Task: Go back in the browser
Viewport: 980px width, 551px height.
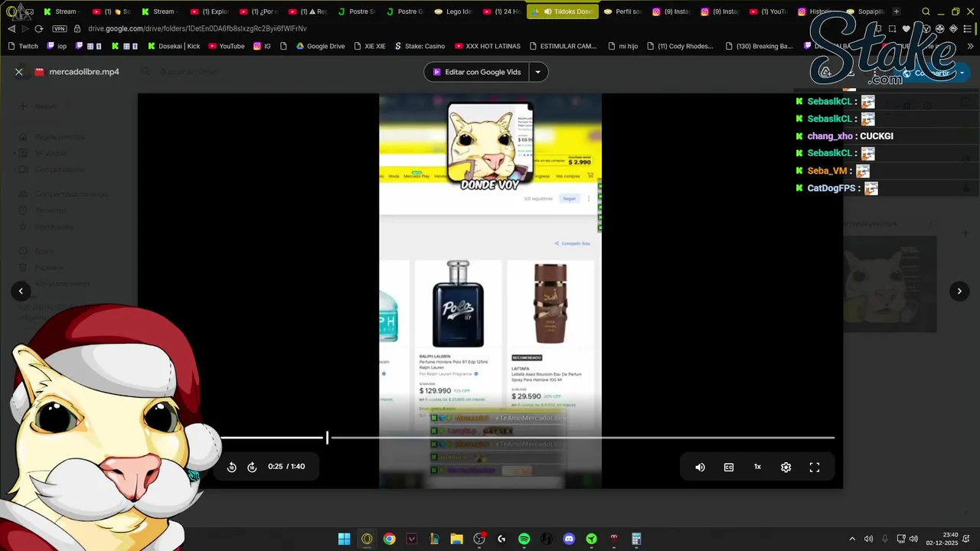Action: [x=11, y=28]
